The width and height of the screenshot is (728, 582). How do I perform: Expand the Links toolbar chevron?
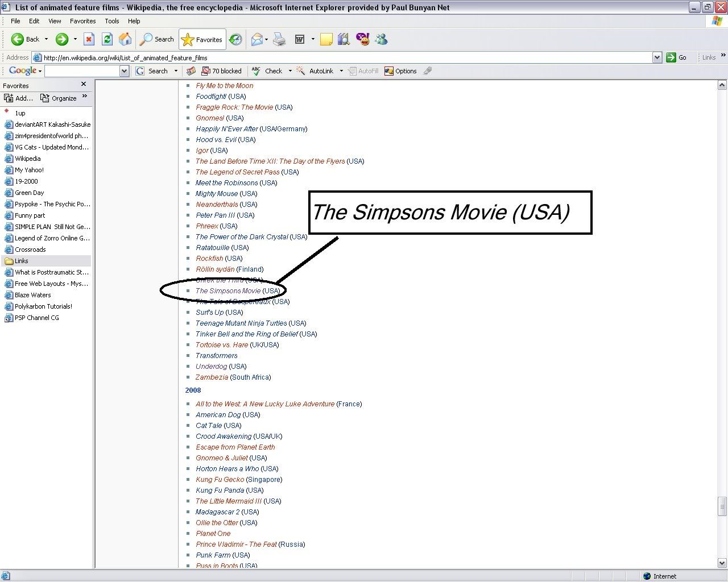pyautogui.click(x=723, y=56)
